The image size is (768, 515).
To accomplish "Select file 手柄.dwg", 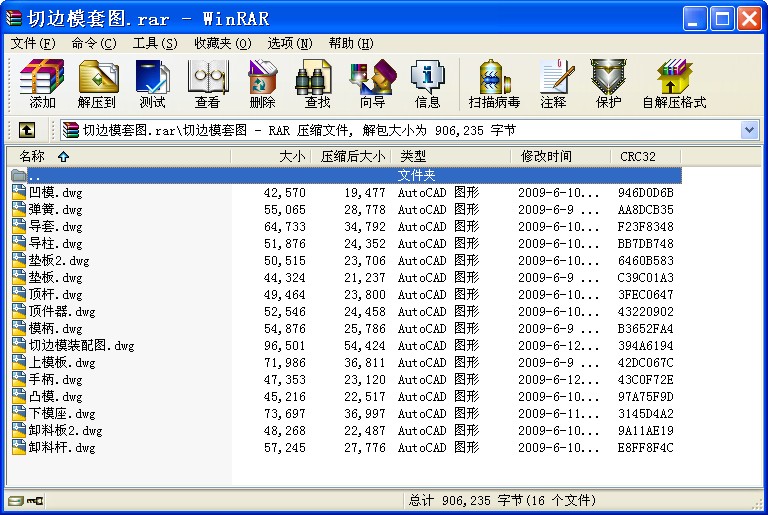I will pos(55,379).
